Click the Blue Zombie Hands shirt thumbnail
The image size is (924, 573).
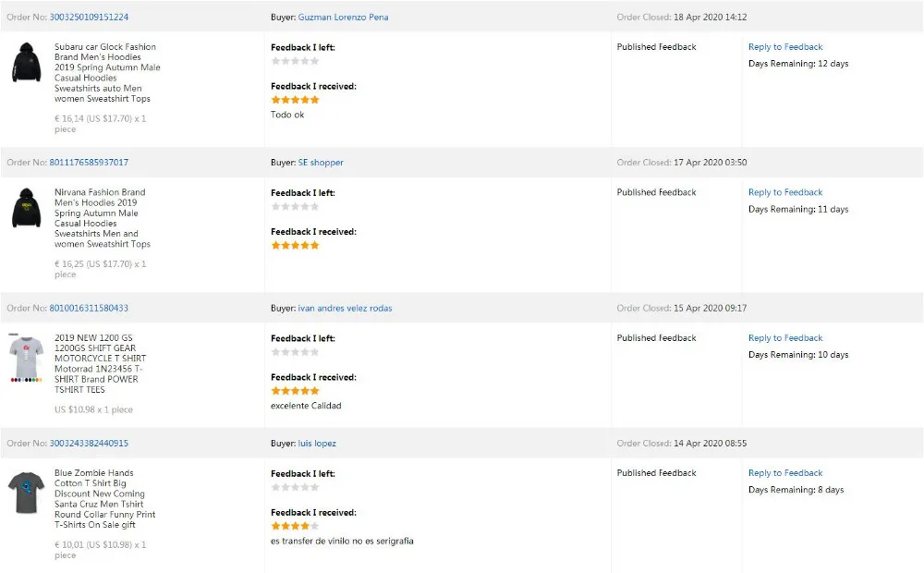(x=24, y=492)
